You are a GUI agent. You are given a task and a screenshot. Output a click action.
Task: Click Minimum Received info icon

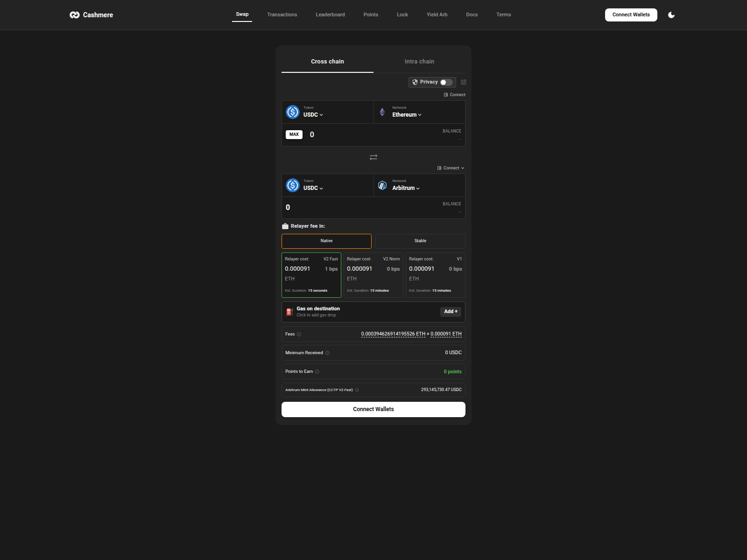point(327,353)
